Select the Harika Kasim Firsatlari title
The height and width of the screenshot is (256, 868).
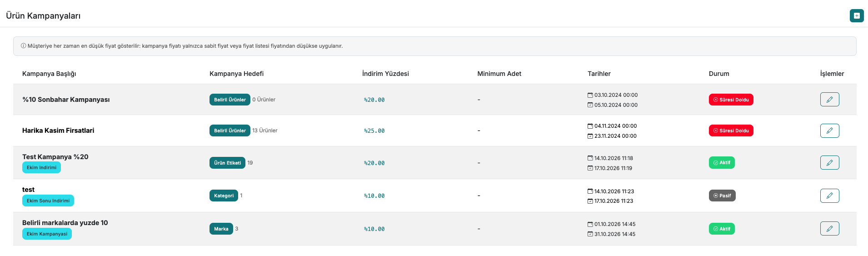pyautogui.click(x=58, y=131)
